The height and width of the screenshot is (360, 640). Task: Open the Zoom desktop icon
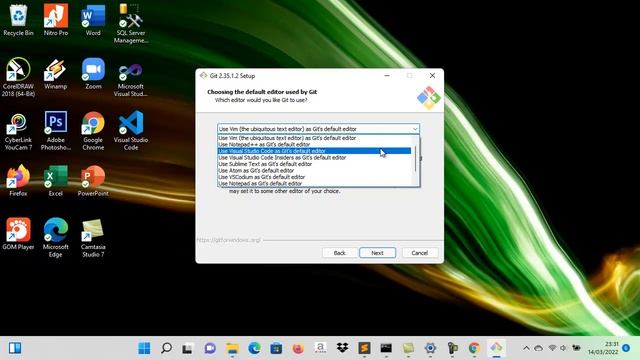(x=93, y=74)
